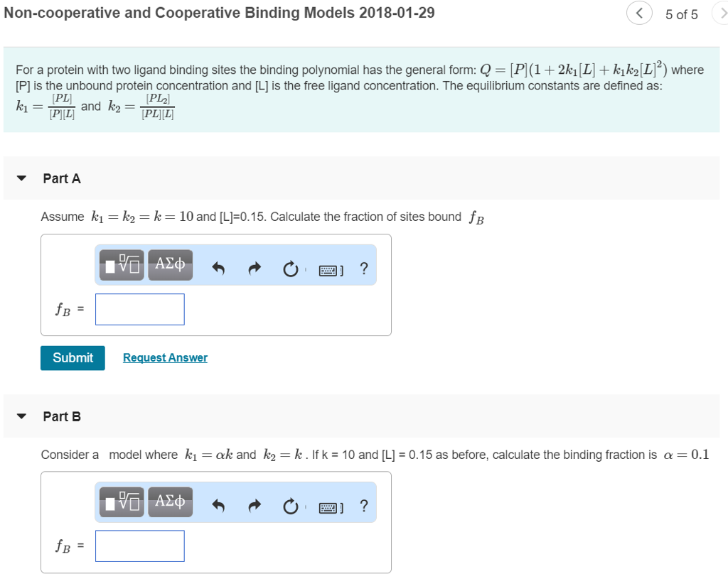
Task: Open help question mark in Part B
Action: pos(364,505)
